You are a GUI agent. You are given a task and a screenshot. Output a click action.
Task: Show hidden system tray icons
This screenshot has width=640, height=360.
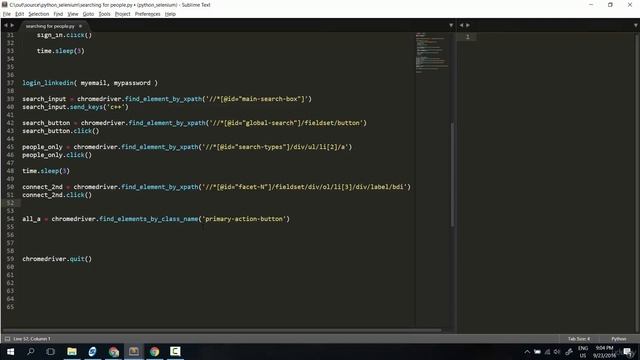click(x=527, y=352)
